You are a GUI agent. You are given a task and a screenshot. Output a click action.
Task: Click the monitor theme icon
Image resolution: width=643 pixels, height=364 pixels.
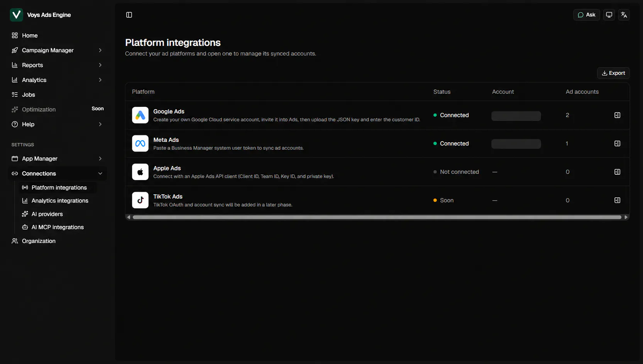(609, 15)
